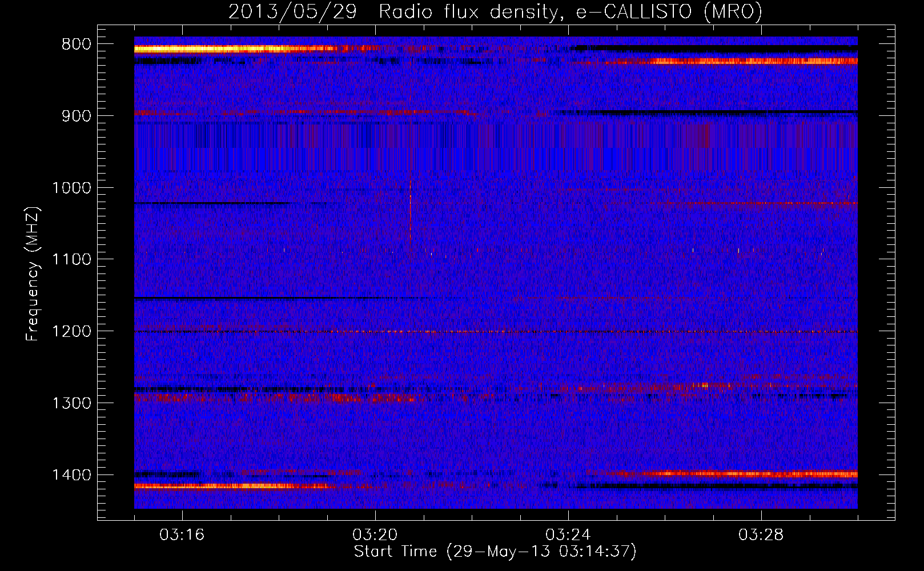Click the 03:24 time tick label
This screenshot has width=924, height=571.
568,535
